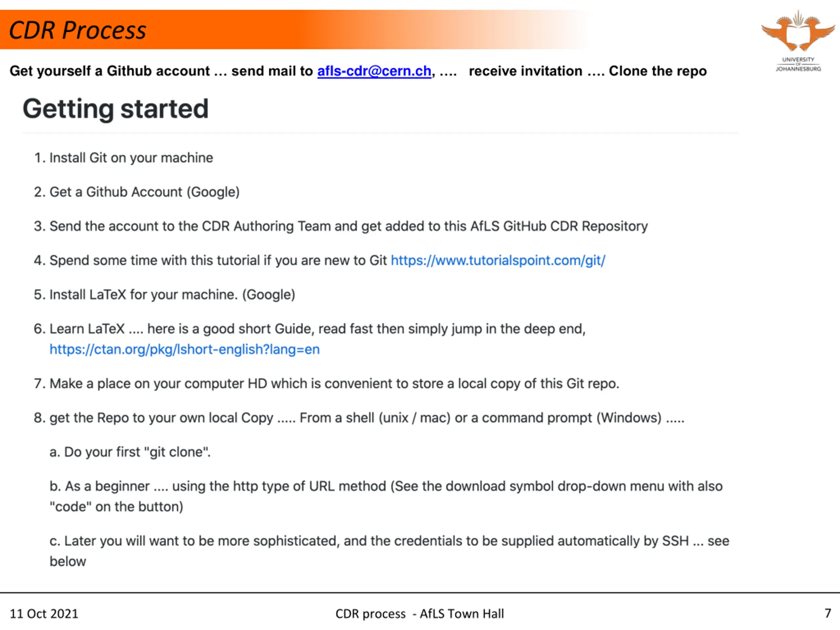Click the slide page number 7

pos(828,613)
